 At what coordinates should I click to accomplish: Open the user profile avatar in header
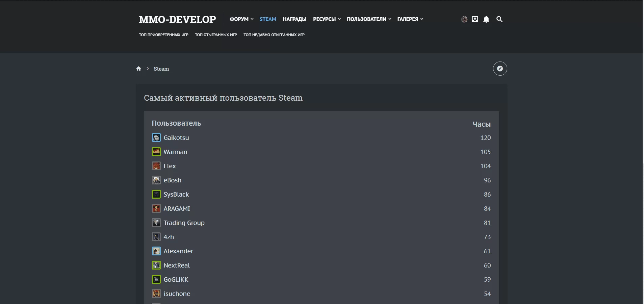tap(464, 19)
